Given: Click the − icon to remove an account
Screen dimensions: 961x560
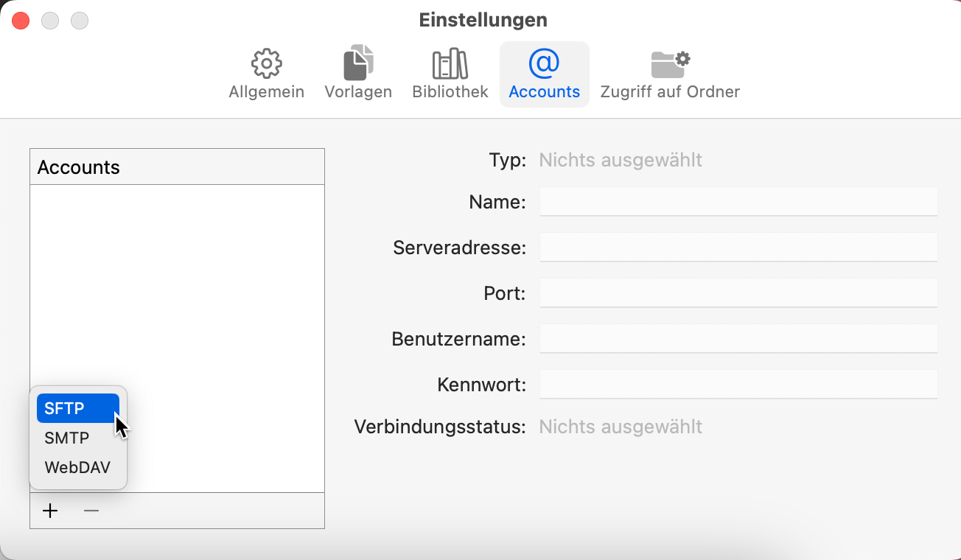Looking at the screenshot, I should pyautogui.click(x=91, y=511).
